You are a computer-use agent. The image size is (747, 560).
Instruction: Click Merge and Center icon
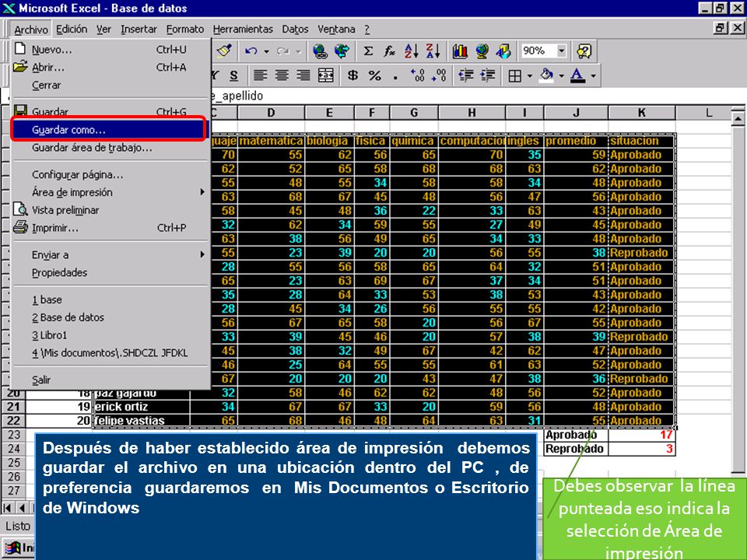(x=326, y=75)
